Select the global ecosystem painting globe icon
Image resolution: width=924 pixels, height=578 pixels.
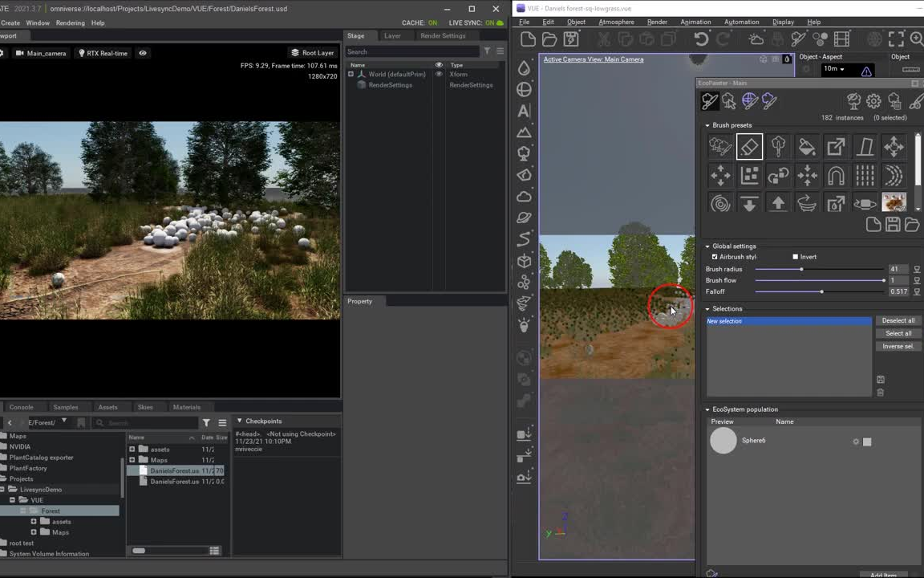(x=749, y=100)
